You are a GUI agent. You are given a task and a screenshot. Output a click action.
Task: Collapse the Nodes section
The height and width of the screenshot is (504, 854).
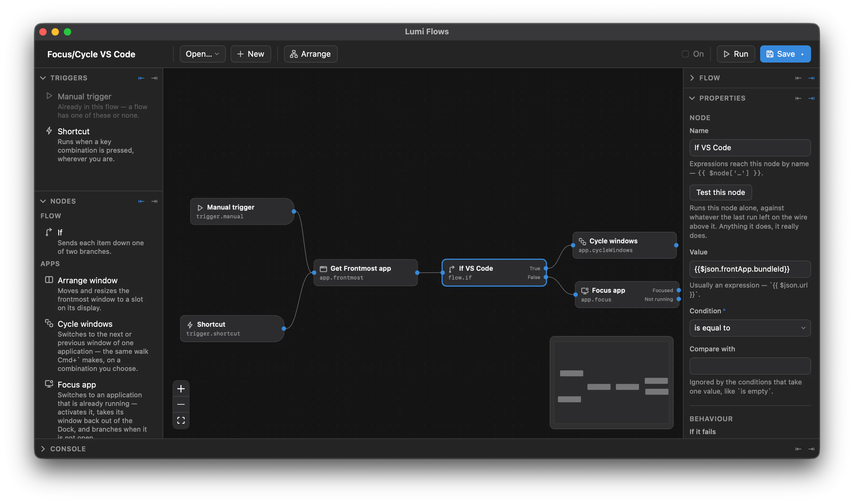click(x=43, y=201)
